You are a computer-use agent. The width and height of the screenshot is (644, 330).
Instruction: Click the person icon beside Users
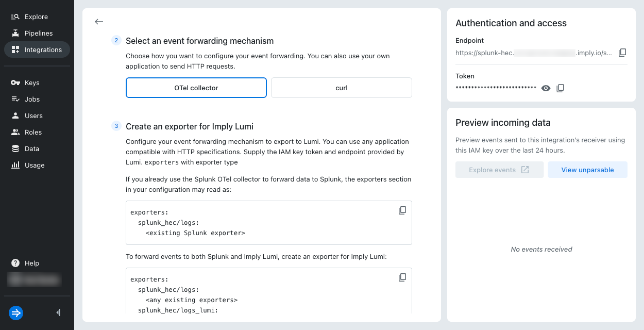coord(15,115)
